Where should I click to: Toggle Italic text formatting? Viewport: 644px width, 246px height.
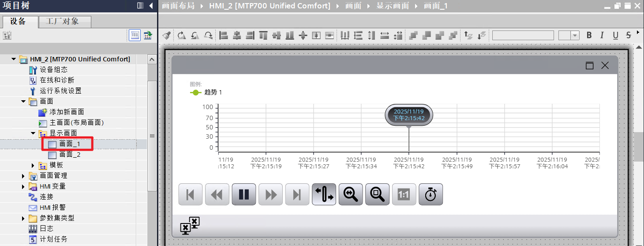point(602,35)
